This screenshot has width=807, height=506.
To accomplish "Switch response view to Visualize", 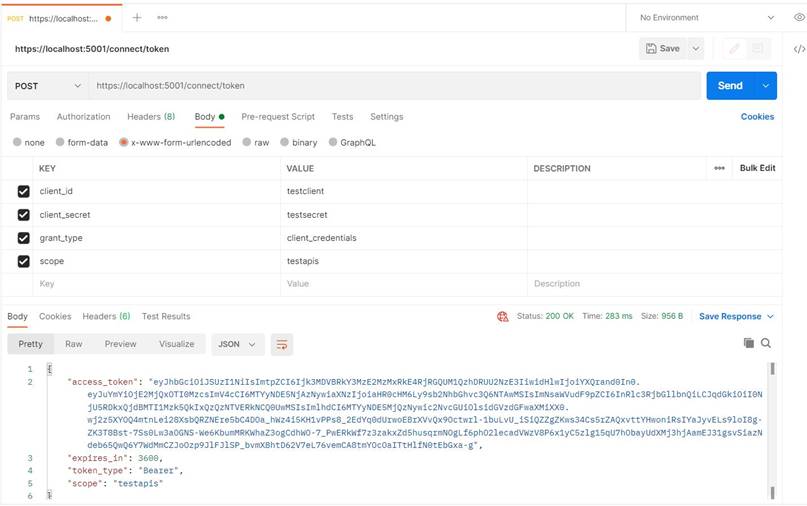I will click(177, 344).
